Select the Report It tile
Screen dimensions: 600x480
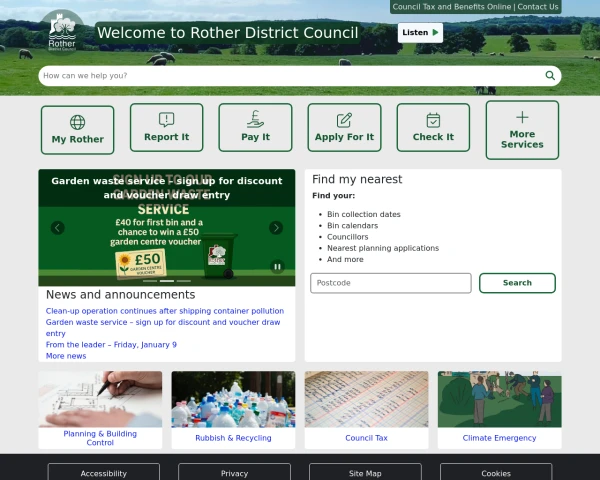(x=166, y=128)
